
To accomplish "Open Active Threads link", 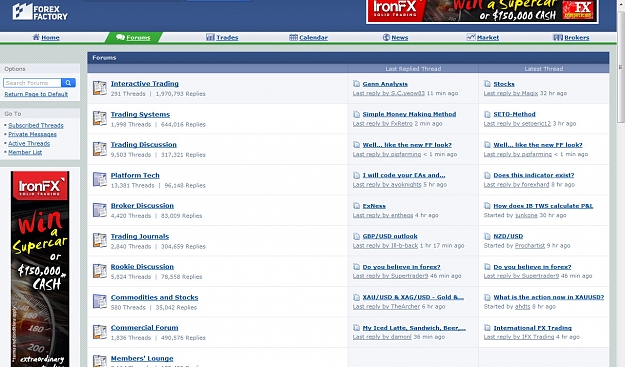I will 29,143.
